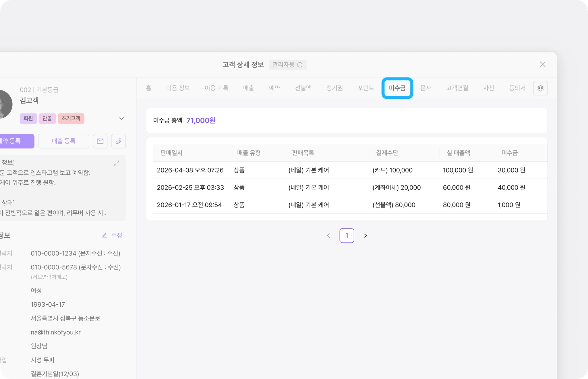Switch to the 포인트 tab

pos(365,88)
